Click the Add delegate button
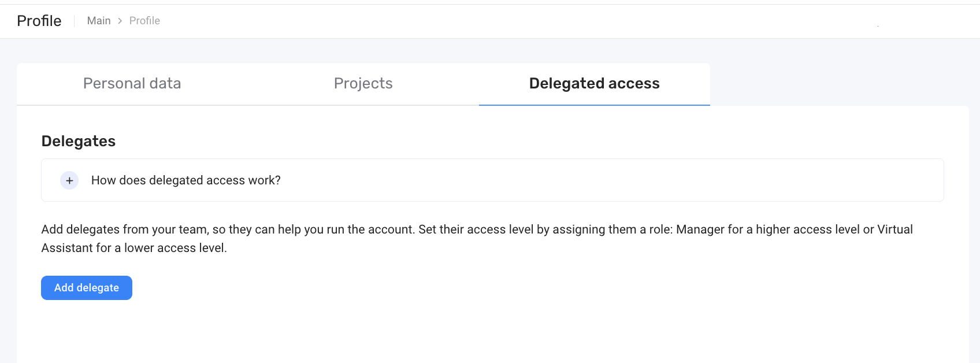This screenshot has width=980, height=363. tap(87, 288)
